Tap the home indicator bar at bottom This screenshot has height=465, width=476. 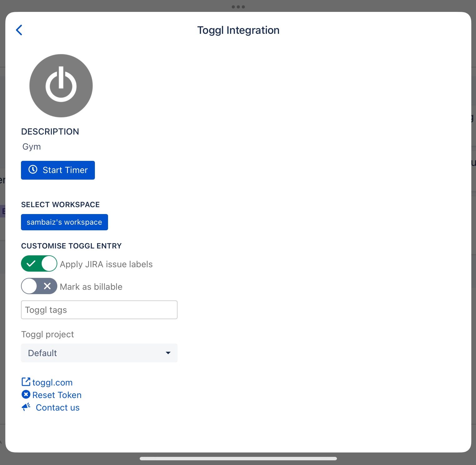pyautogui.click(x=238, y=458)
